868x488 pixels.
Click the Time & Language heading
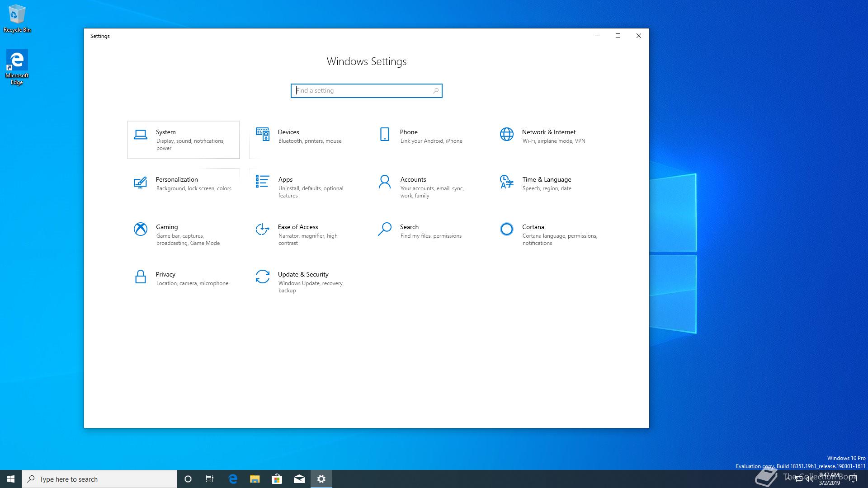pos(547,179)
